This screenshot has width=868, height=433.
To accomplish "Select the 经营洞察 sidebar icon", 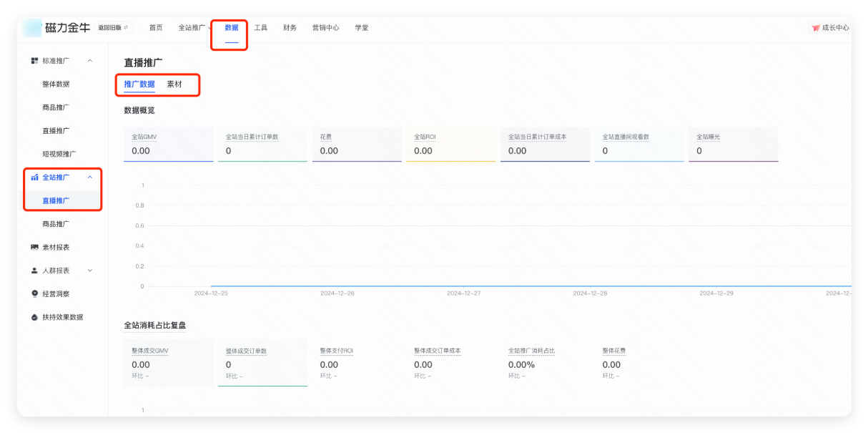I will click(34, 293).
